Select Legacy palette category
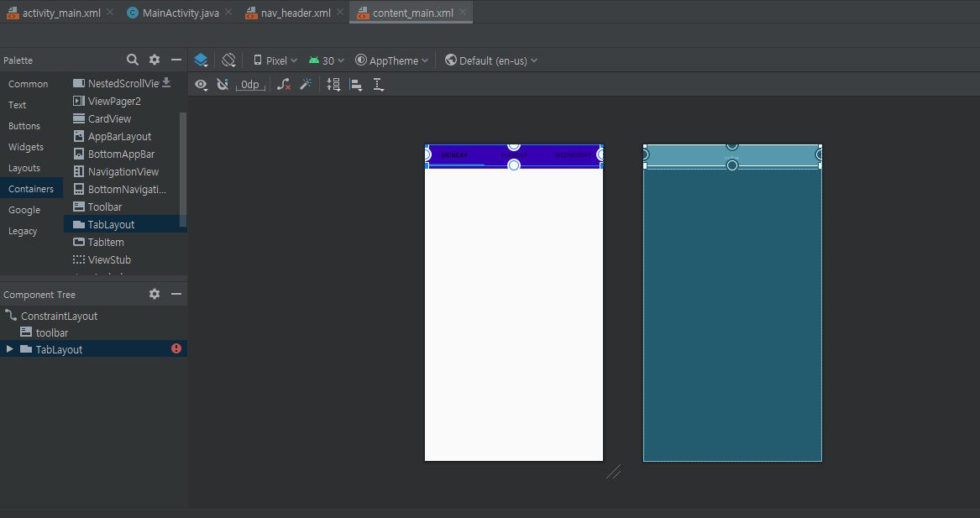The width and height of the screenshot is (980, 518). click(x=24, y=231)
